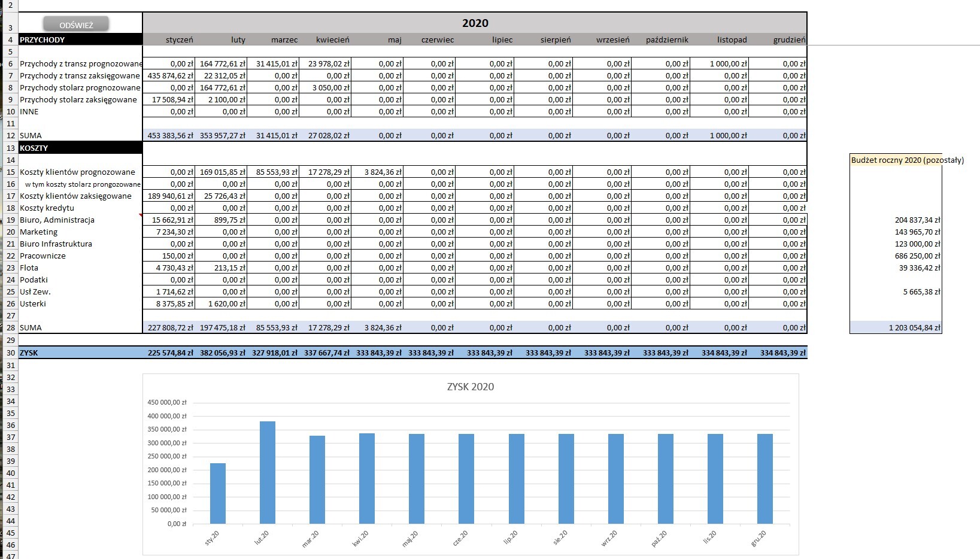This screenshot has width=980, height=559.
Task: Select SUMA cell 27 028,02 zł
Action: click(x=325, y=136)
